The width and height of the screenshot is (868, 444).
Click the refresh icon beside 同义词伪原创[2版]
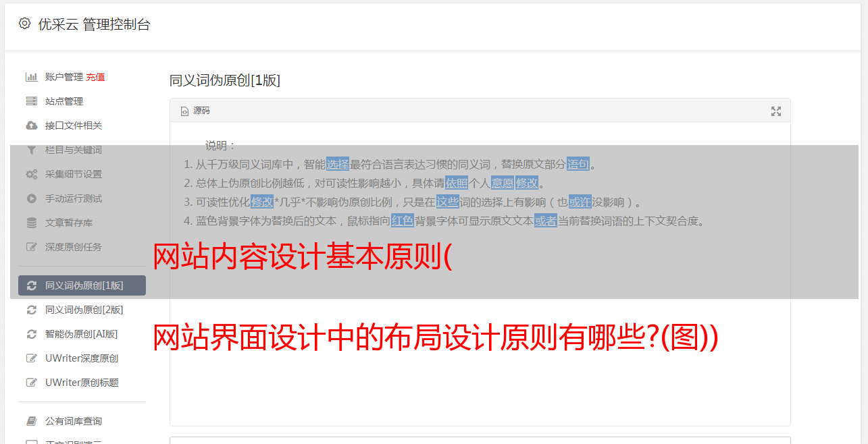tap(31, 310)
